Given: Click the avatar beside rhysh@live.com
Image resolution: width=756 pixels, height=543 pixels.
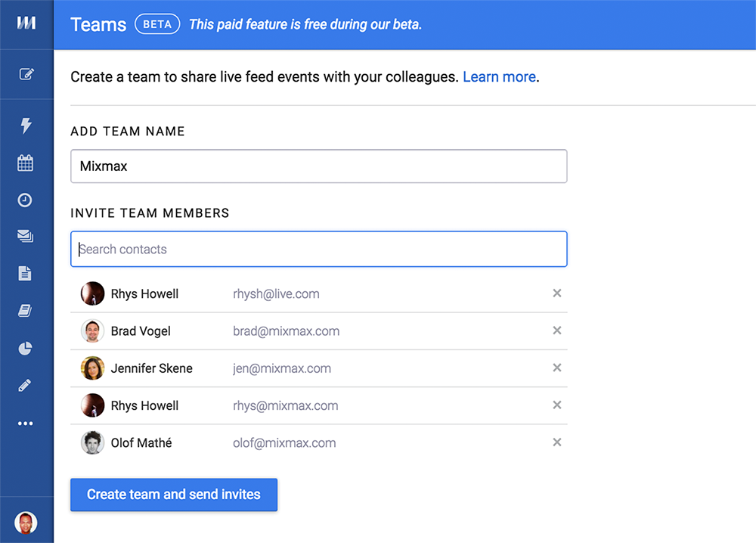Looking at the screenshot, I should 92,293.
